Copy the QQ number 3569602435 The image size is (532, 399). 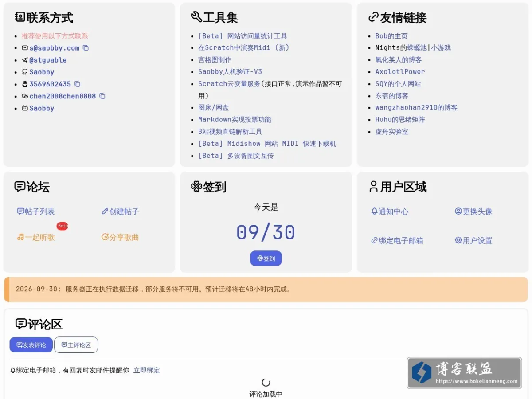(x=78, y=84)
